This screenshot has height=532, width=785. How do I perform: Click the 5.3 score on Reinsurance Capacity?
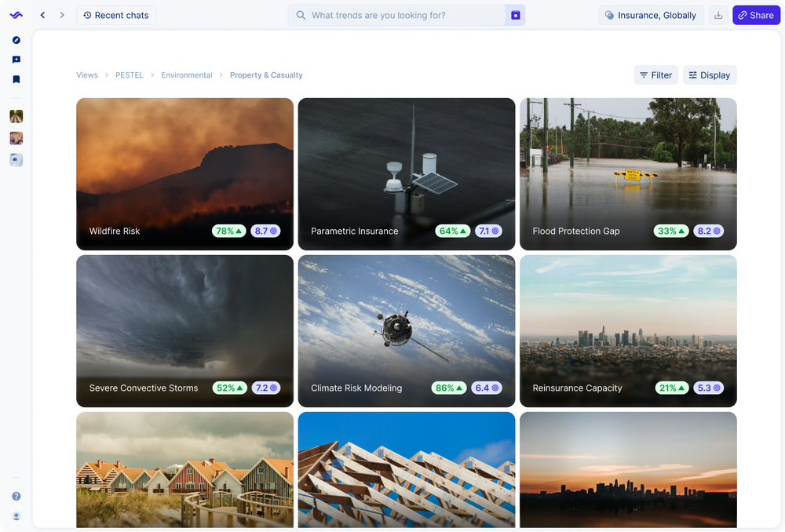click(x=708, y=388)
